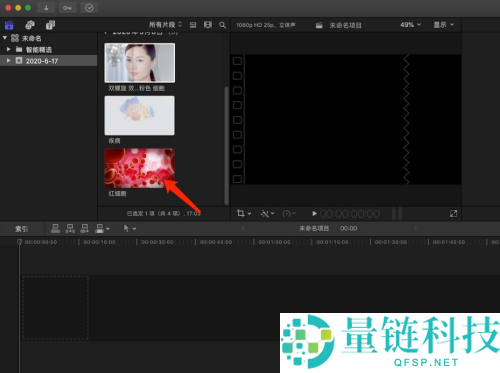Open the crop tool chevron menu

pos(249,214)
